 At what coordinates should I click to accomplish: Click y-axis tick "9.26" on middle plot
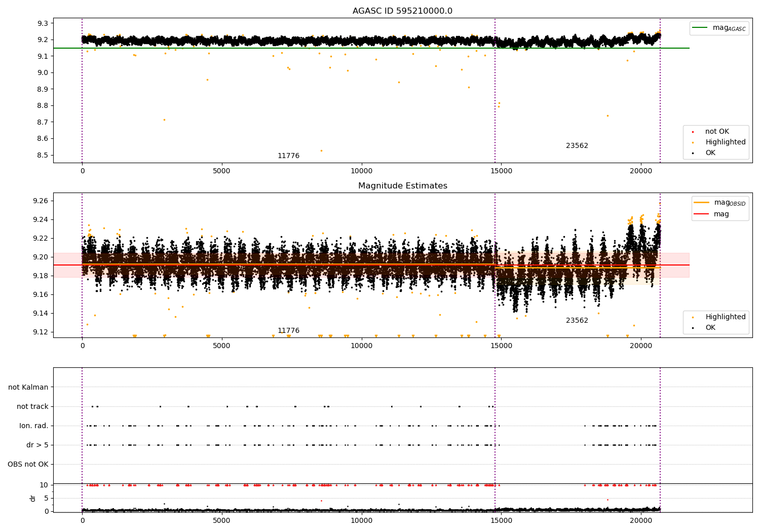pyautogui.click(x=41, y=201)
